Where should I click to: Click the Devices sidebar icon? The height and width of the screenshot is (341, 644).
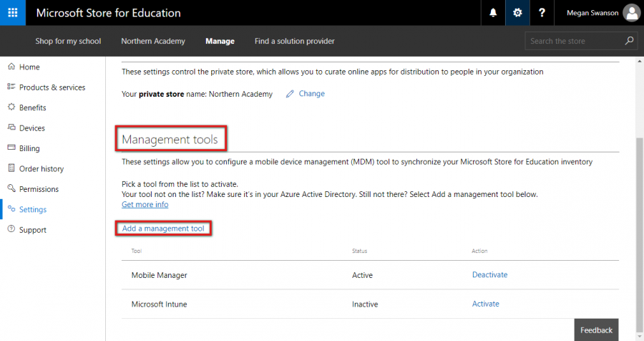(x=11, y=127)
